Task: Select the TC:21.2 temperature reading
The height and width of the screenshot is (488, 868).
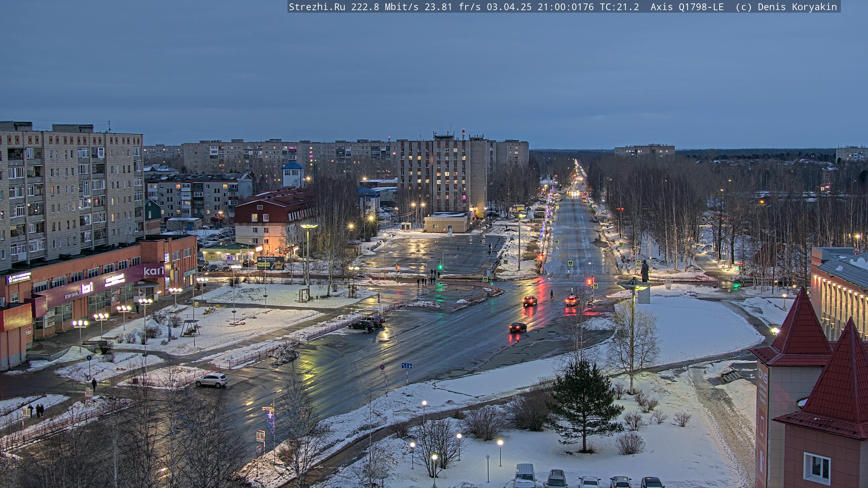Action: 619,7
